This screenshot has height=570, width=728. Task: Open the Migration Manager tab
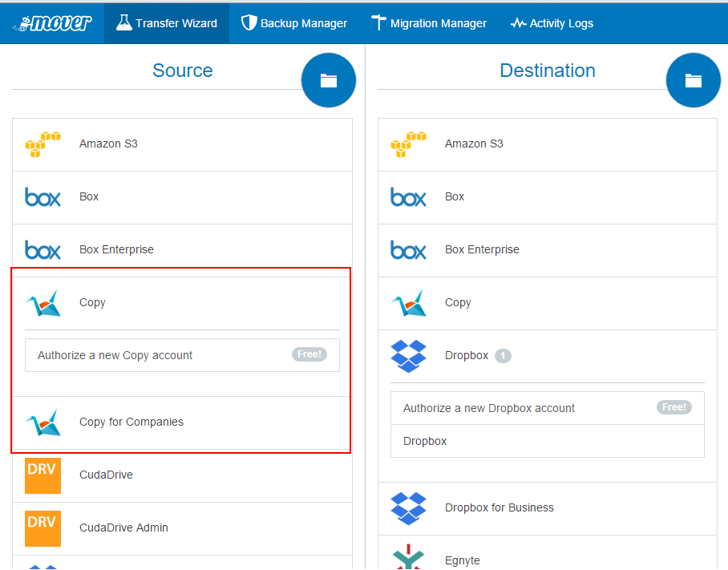coord(429,23)
